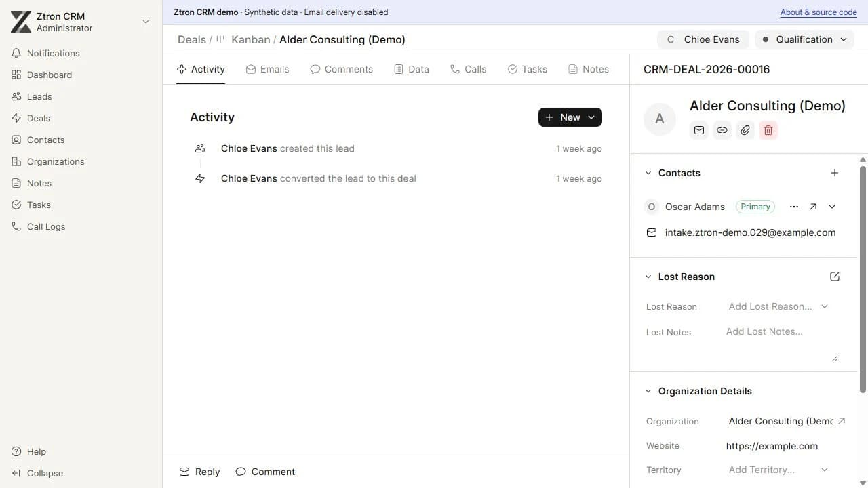Open the Add Lost Reason dropdown
Image resolution: width=868 pixels, height=488 pixels.
[778, 306]
